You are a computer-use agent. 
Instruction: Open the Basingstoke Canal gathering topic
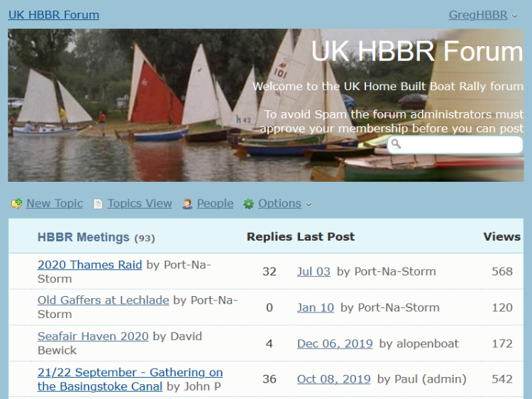(130, 373)
